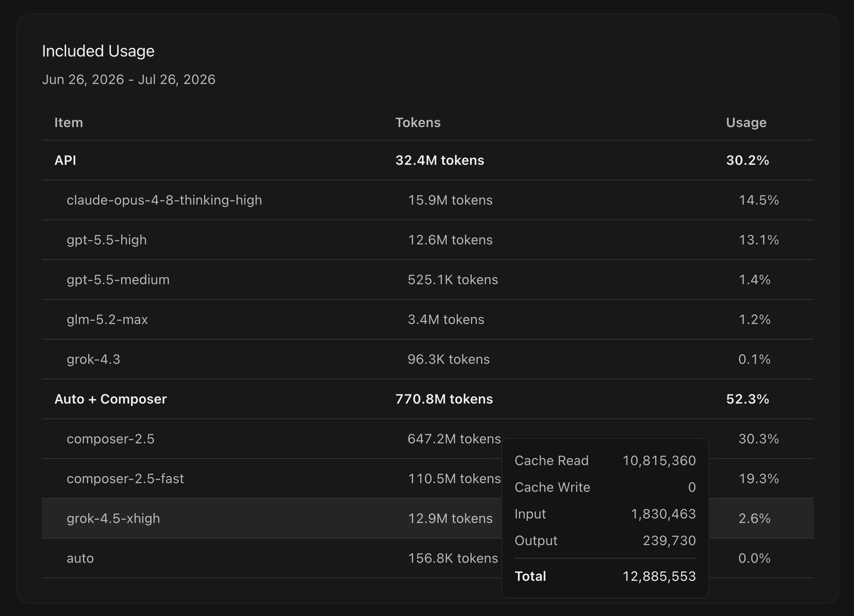Click the 10,815,360 cache read count
This screenshot has width=854, height=616.
tap(659, 461)
